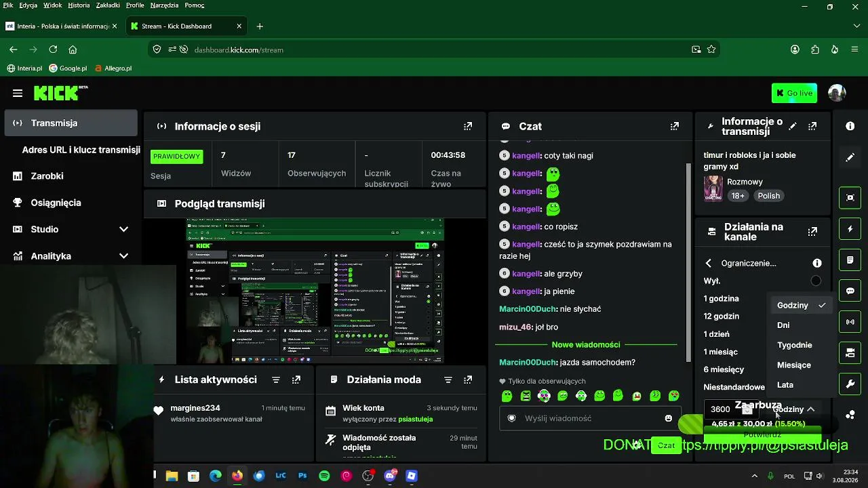Image resolution: width=868 pixels, height=488 pixels.
Task: Insert the first green blob emote
Action: point(507,396)
